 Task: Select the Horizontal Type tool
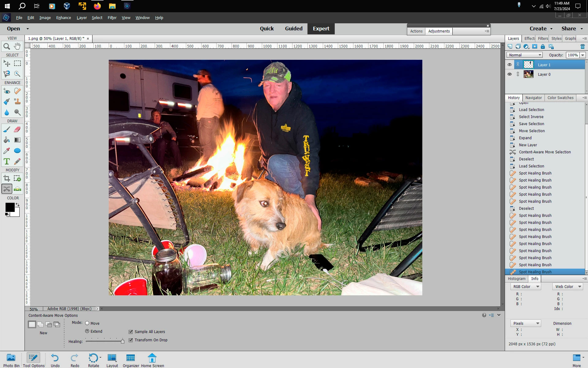[6, 161]
